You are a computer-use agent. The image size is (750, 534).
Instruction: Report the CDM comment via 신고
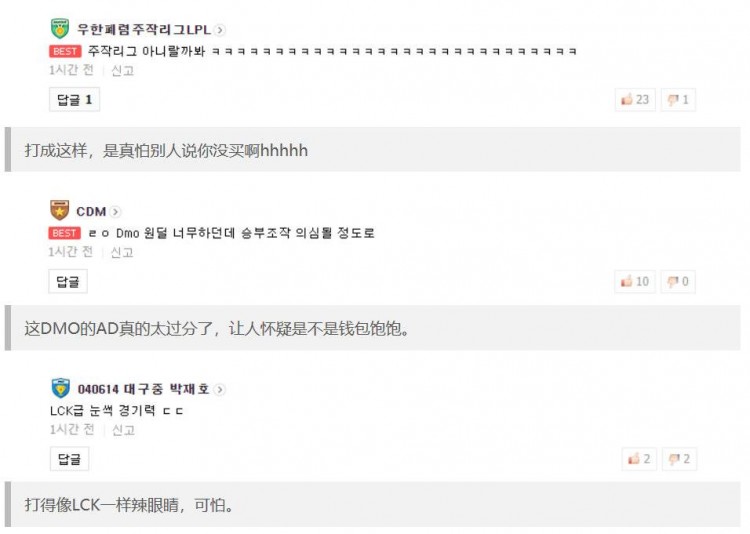click(x=122, y=252)
